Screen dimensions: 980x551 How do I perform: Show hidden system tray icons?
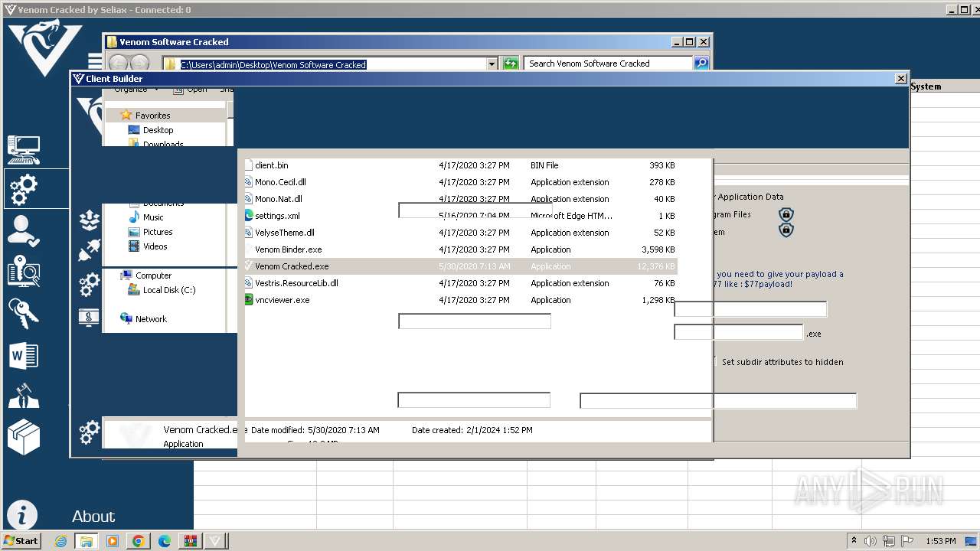[x=854, y=540]
